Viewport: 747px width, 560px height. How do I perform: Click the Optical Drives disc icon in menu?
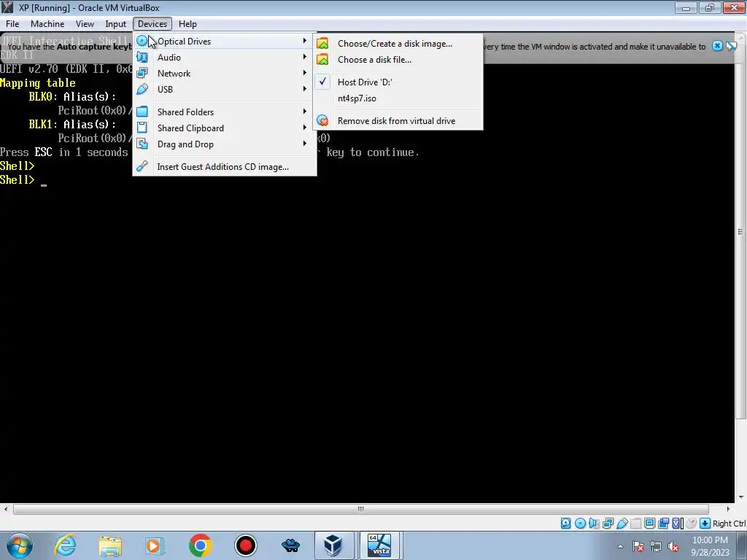[142, 41]
